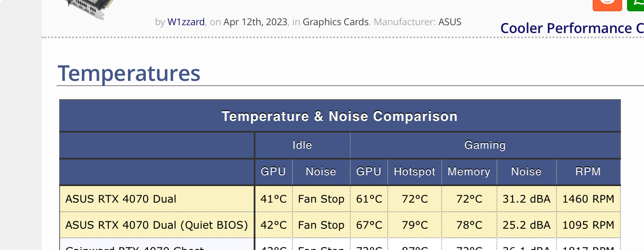Click the 1095 RPM cell
644x250 pixels.
[x=588, y=225]
